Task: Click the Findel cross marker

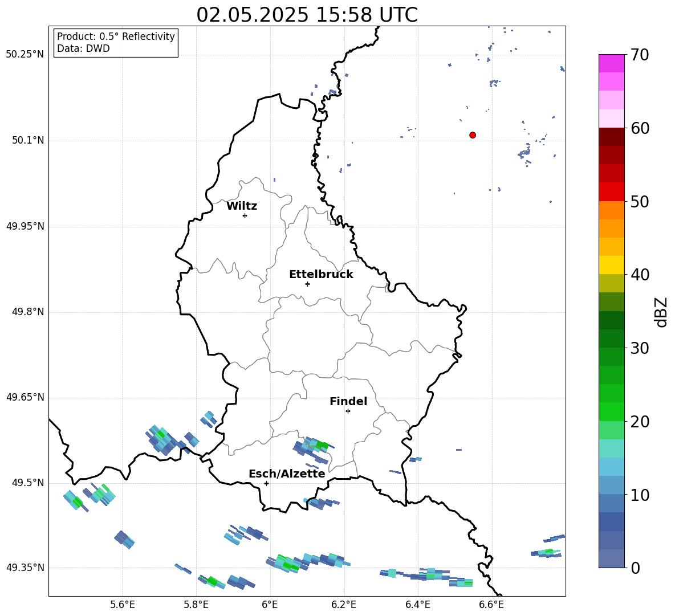Action: 348,411
